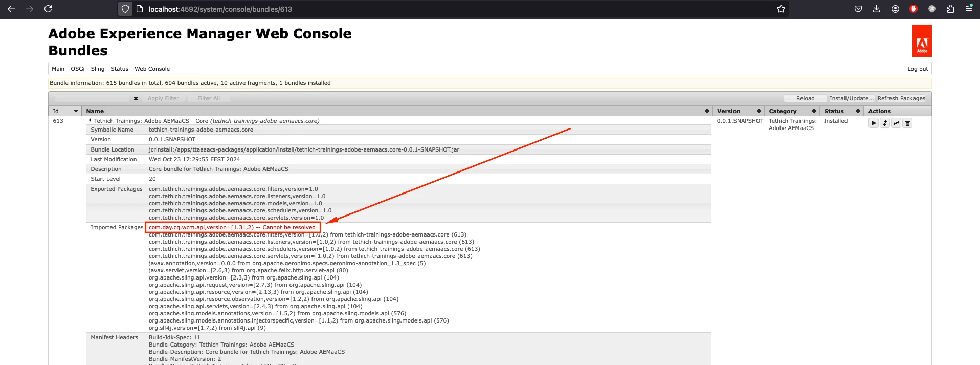Open the OSGi menu
Screen dimensions: 980x365
point(78,69)
